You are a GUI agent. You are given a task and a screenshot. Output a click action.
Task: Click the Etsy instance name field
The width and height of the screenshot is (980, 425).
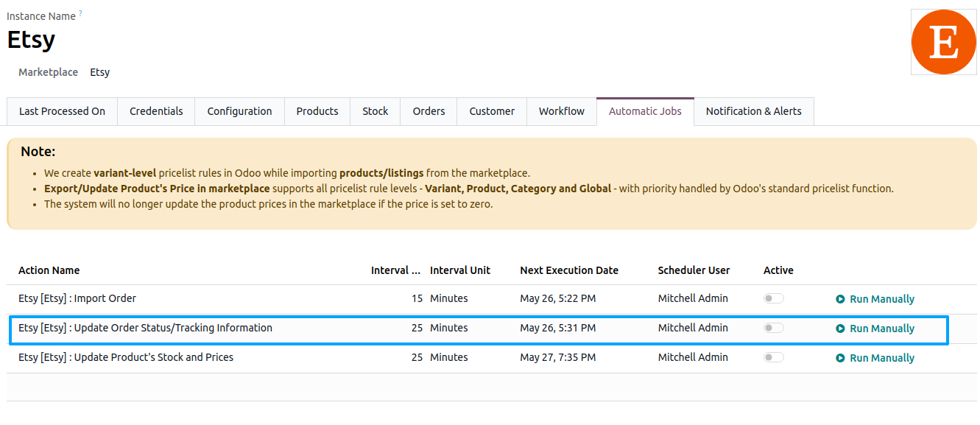pyautogui.click(x=32, y=39)
